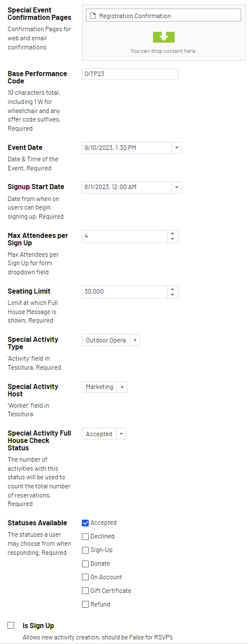Click the Registration Confirmation page icon
This screenshot has width=248, height=644.
pos(93,16)
